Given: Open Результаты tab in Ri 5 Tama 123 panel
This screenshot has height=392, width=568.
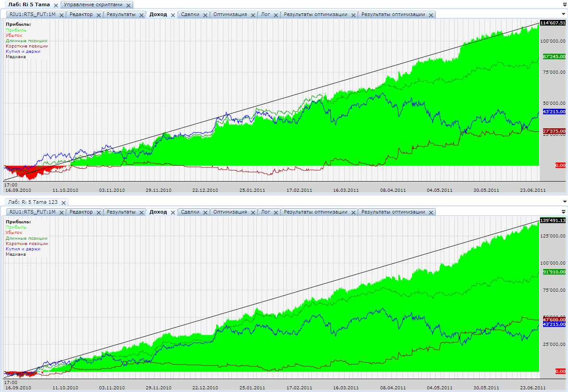Looking at the screenshot, I should [x=121, y=212].
